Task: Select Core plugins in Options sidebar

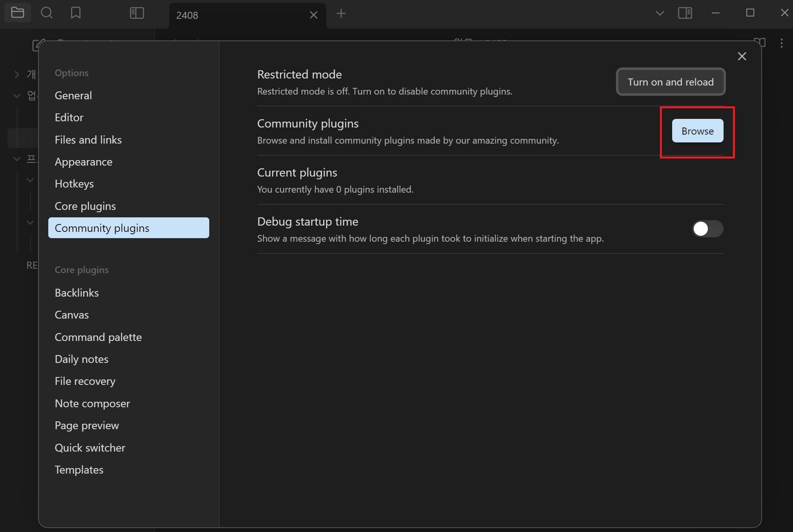Action: point(85,206)
